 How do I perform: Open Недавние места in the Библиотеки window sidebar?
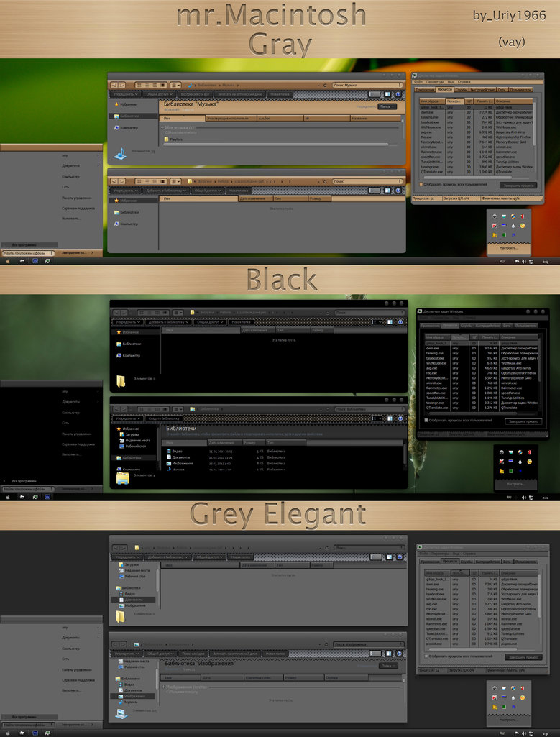pyautogui.click(x=137, y=440)
